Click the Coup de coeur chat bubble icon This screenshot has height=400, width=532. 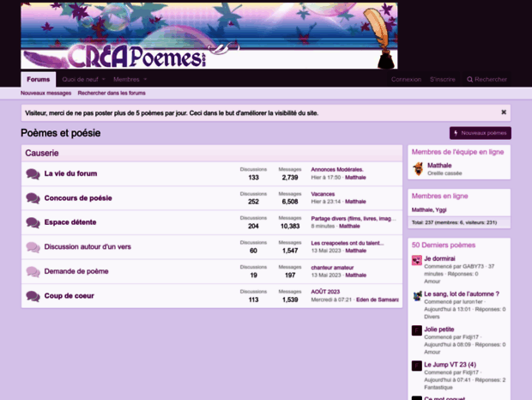coord(33,296)
